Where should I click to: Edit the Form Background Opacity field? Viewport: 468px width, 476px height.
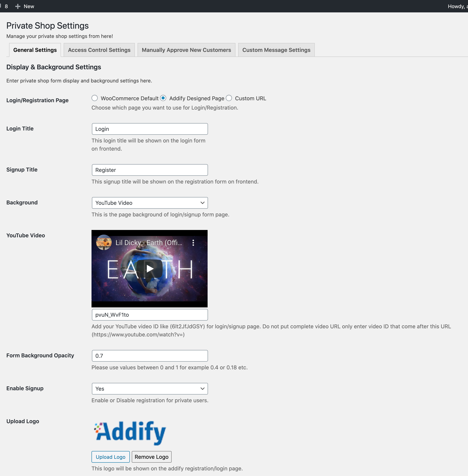click(x=150, y=355)
